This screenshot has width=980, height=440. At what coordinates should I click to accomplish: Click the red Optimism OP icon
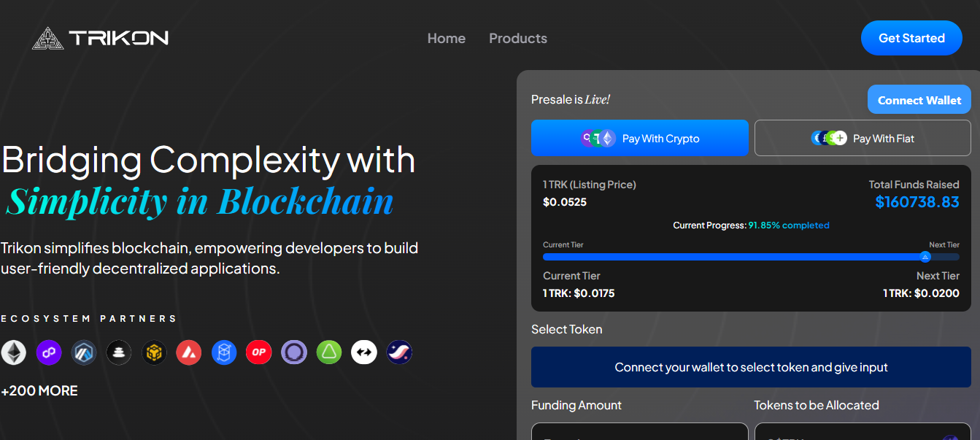259,353
